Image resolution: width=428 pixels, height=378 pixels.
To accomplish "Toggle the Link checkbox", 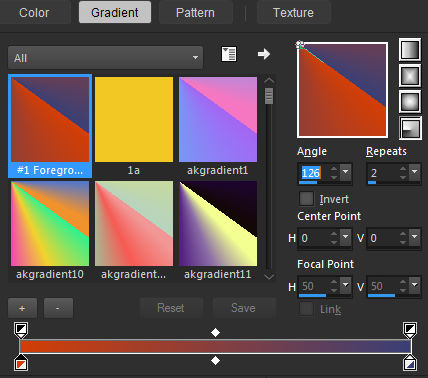I will pyautogui.click(x=306, y=309).
